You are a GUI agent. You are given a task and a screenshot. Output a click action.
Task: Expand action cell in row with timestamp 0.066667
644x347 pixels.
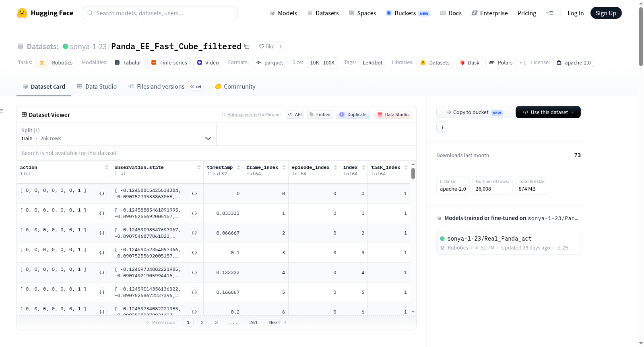click(x=102, y=233)
